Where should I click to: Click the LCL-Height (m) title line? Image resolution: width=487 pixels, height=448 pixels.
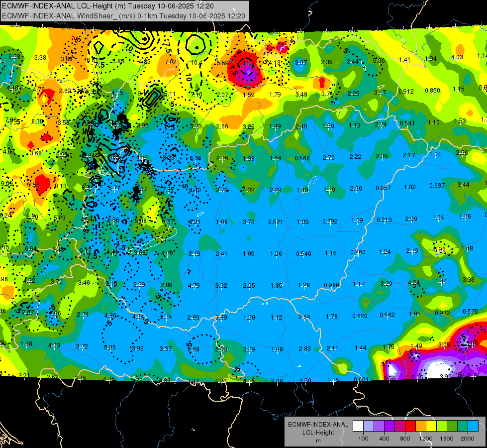108,6
